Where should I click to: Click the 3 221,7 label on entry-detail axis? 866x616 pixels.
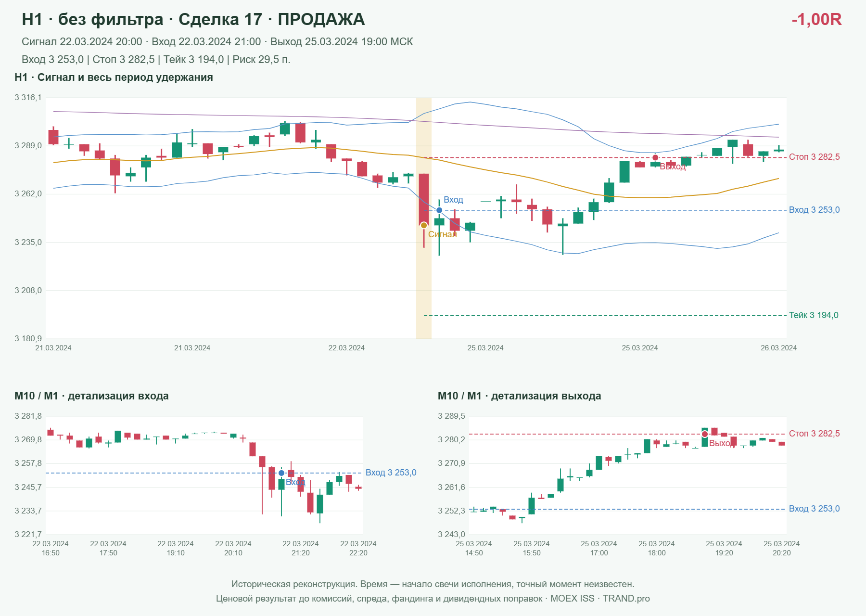click(x=28, y=534)
